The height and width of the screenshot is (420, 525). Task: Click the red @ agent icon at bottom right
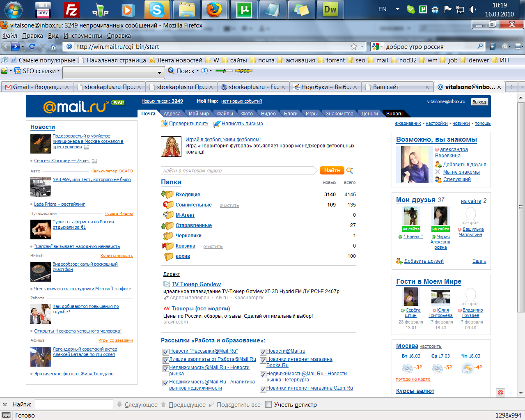(x=500, y=393)
